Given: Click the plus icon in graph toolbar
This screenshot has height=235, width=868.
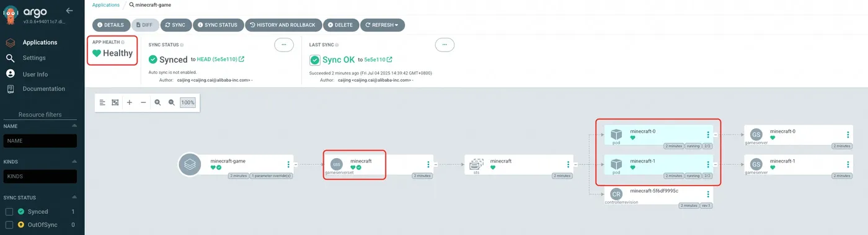Looking at the screenshot, I should click(x=130, y=102).
